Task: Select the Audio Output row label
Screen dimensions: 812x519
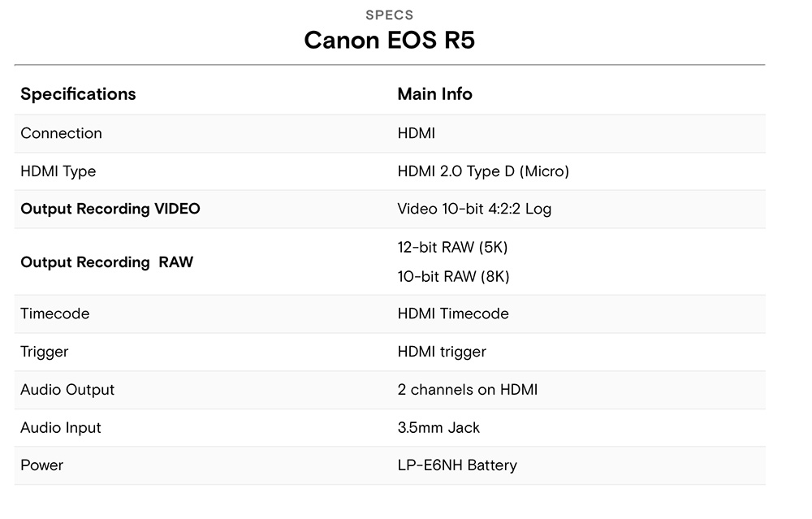Action: pos(67,390)
